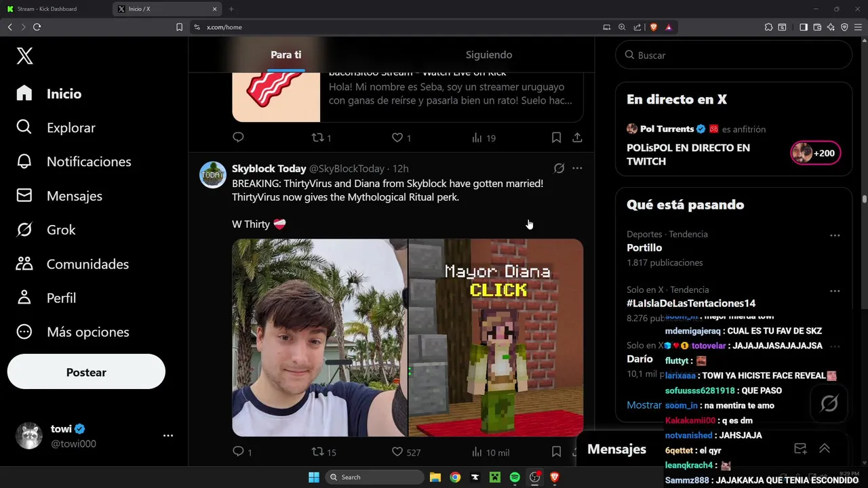
Task: Repost the Kick stream post with 1 repost
Action: click(321, 138)
